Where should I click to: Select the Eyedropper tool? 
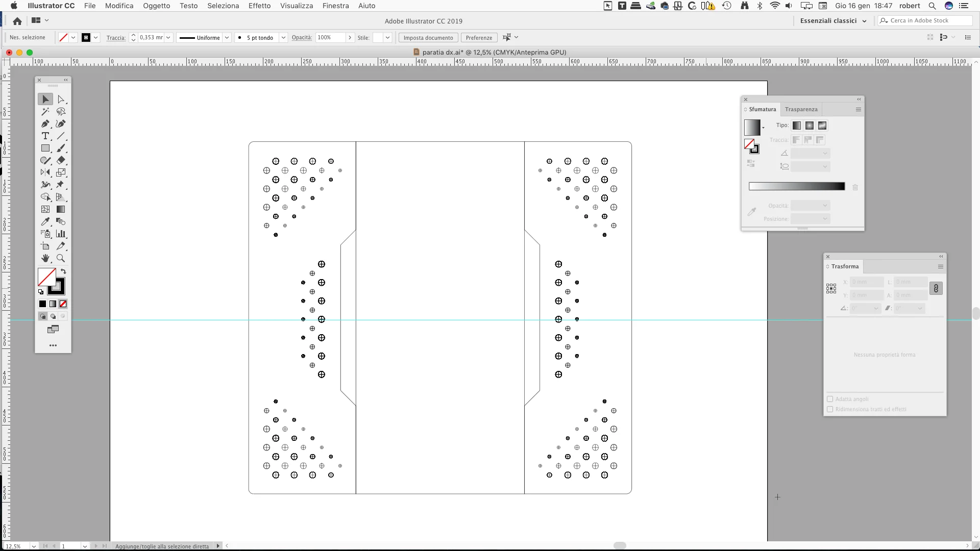(x=45, y=221)
